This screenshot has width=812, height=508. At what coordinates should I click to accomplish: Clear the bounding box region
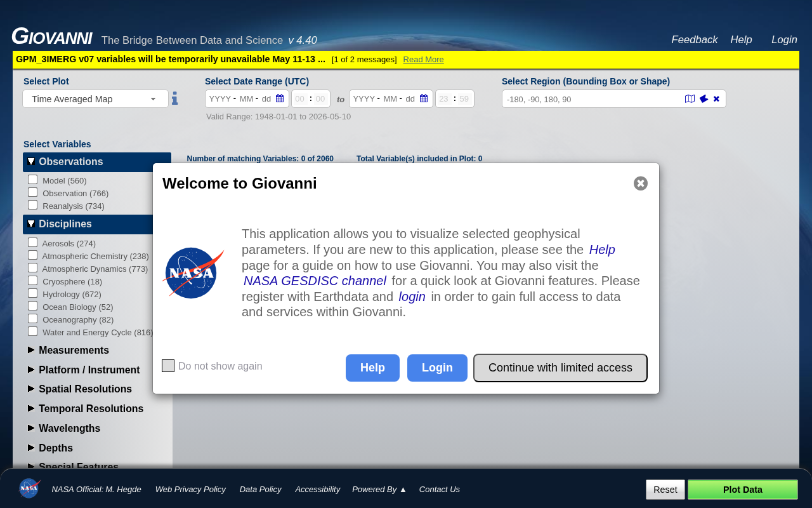click(716, 99)
